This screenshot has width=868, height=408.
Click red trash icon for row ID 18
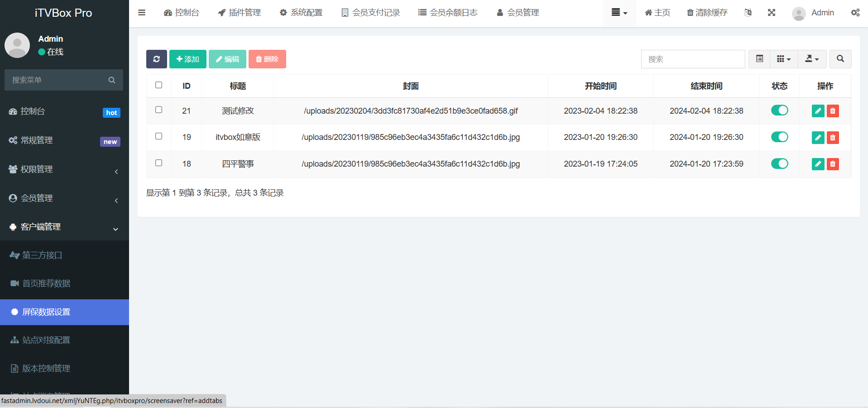click(833, 164)
